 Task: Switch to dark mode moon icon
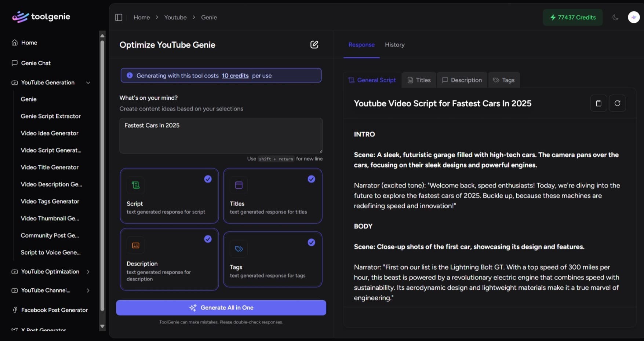615,17
